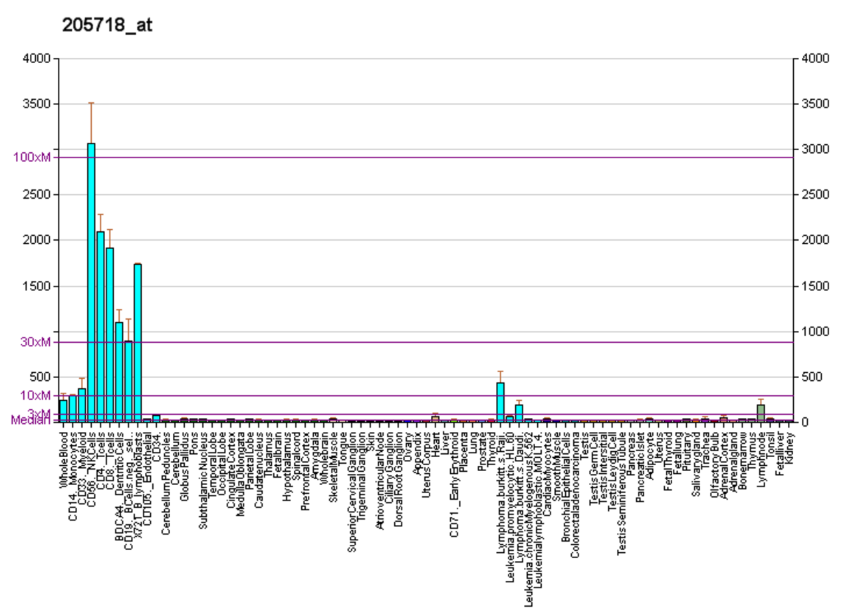This screenshot has height=616, width=851.
Task: Click the "3000" value on the right axis
Action: 815,149
